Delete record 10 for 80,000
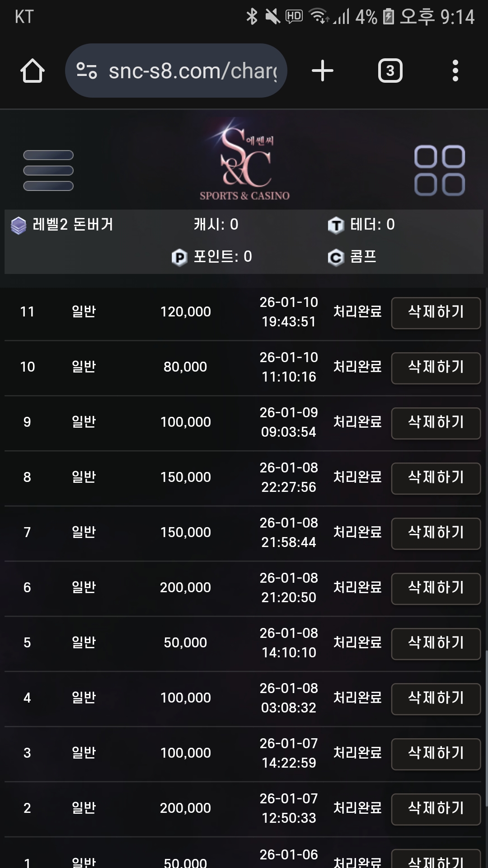488x868 pixels. click(436, 368)
